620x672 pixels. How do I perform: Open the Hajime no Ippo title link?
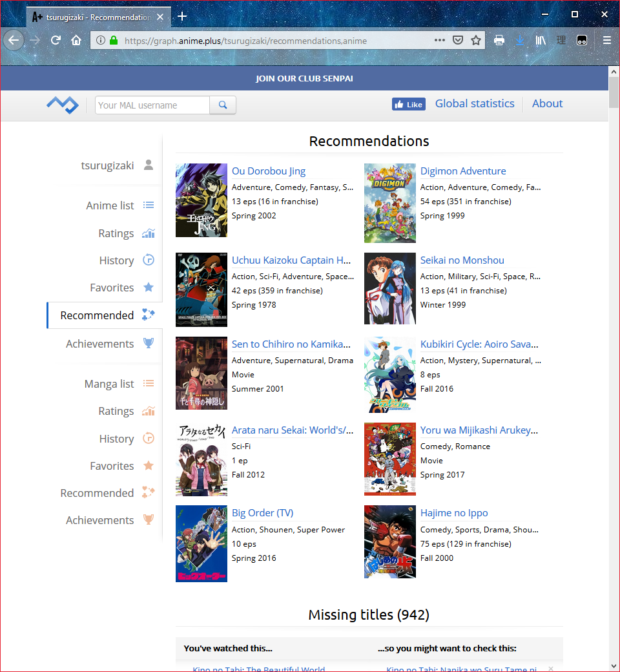(454, 513)
